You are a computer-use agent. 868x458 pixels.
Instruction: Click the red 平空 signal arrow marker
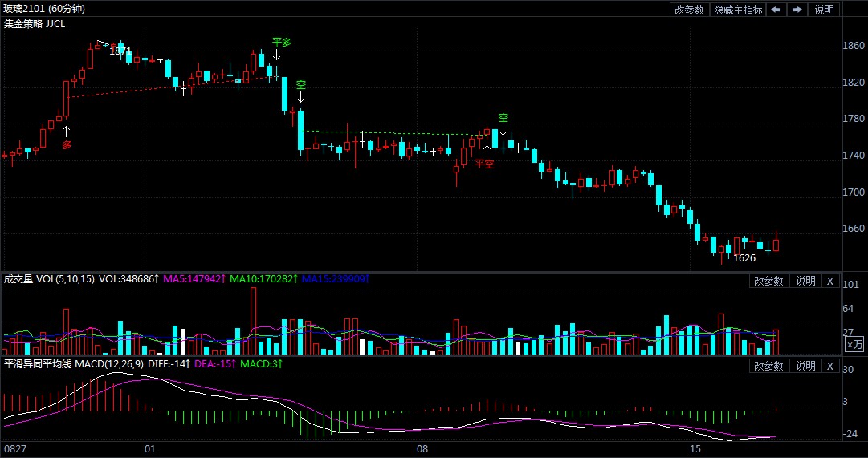486,150
